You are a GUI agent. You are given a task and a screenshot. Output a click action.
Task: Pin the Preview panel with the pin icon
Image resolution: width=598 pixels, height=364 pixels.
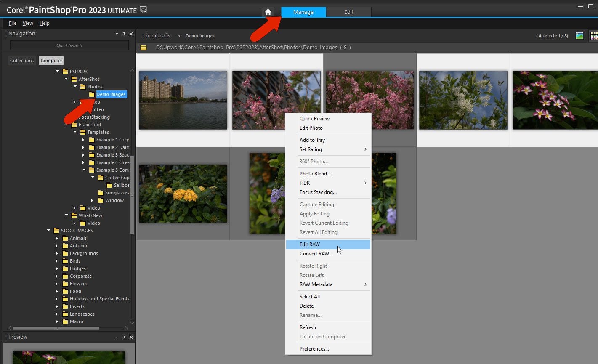click(124, 337)
